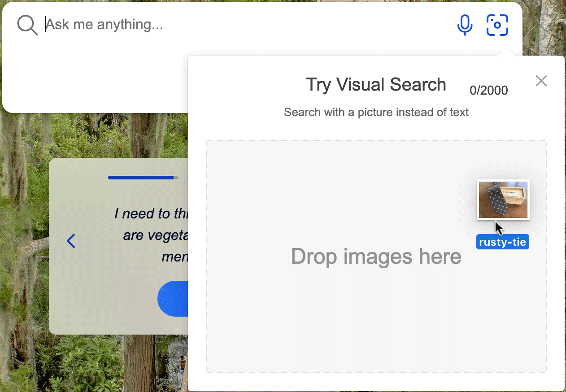Click the 'Drop images here' upload area
Viewport: 566px width, 392px height.
pyautogui.click(x=376, y=257)
